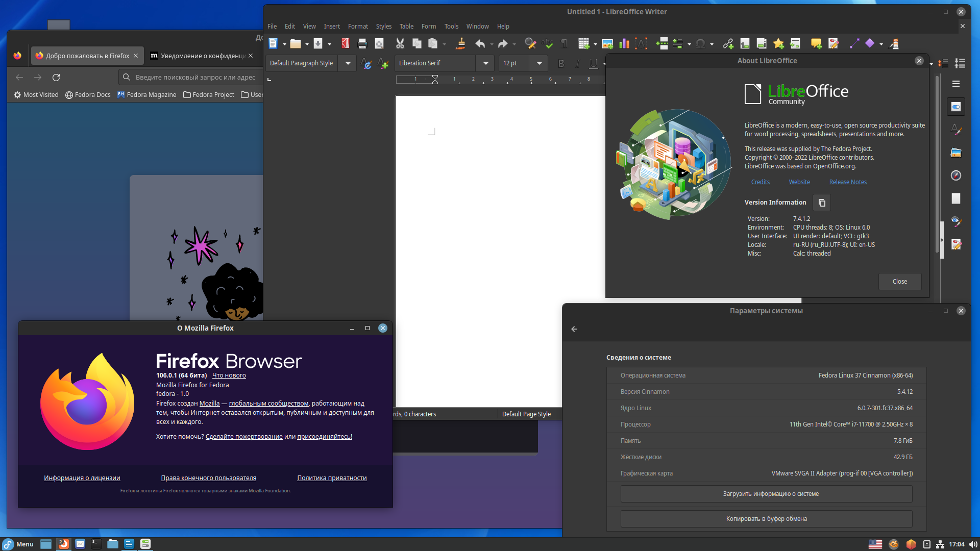Click the Redo arrow icon
The image size is (980, 551).
click(503, 44)
